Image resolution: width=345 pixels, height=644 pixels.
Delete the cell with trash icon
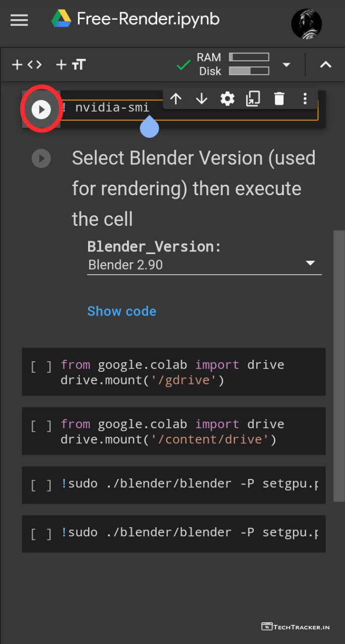click(x=279, y=99)
